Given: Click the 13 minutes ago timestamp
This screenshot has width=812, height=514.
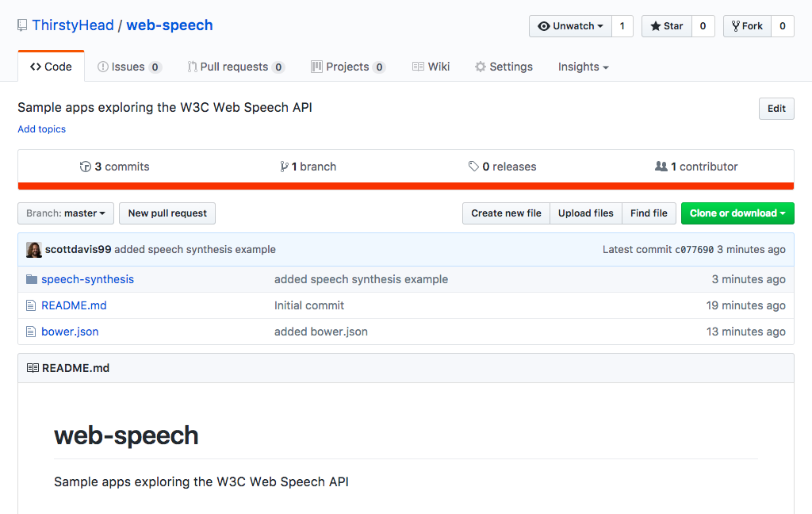Looking at the screenshot, I should (x=745, y=332).
